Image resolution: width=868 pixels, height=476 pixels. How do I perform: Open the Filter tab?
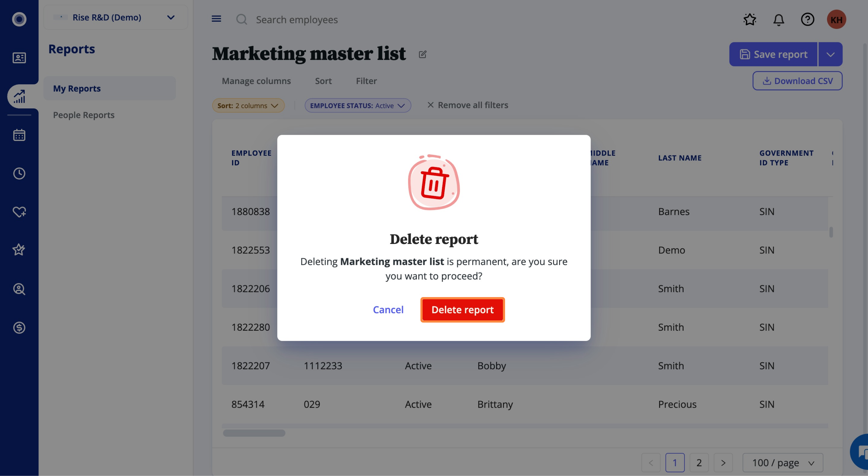pos(366,81)
